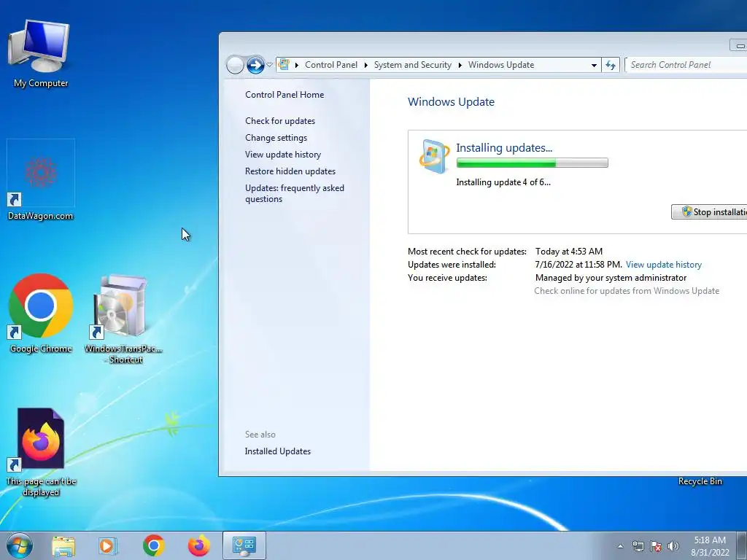Click Check for updates in sidebar
This screenshot has width=747, height=560.
click(x=280, y=121)
